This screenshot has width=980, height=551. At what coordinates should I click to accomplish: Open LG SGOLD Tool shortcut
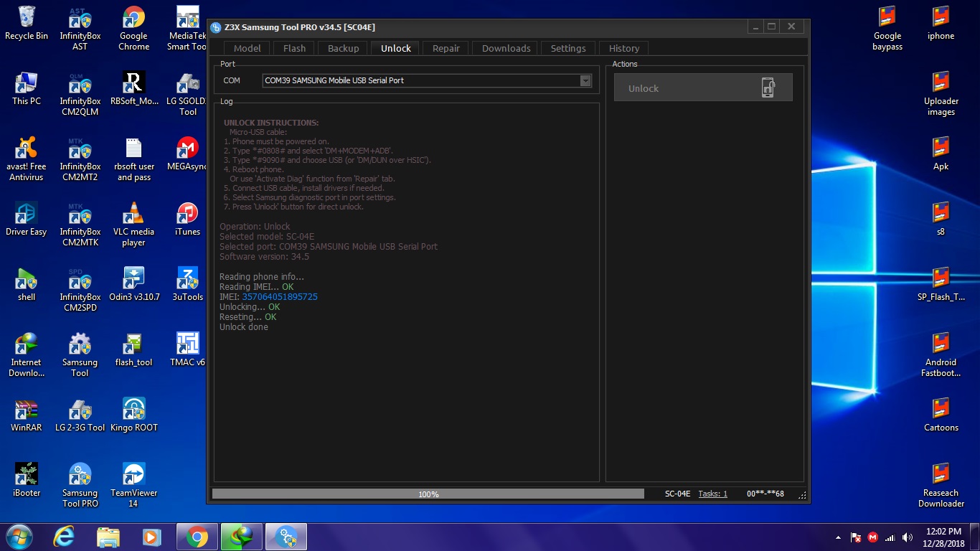187,94
